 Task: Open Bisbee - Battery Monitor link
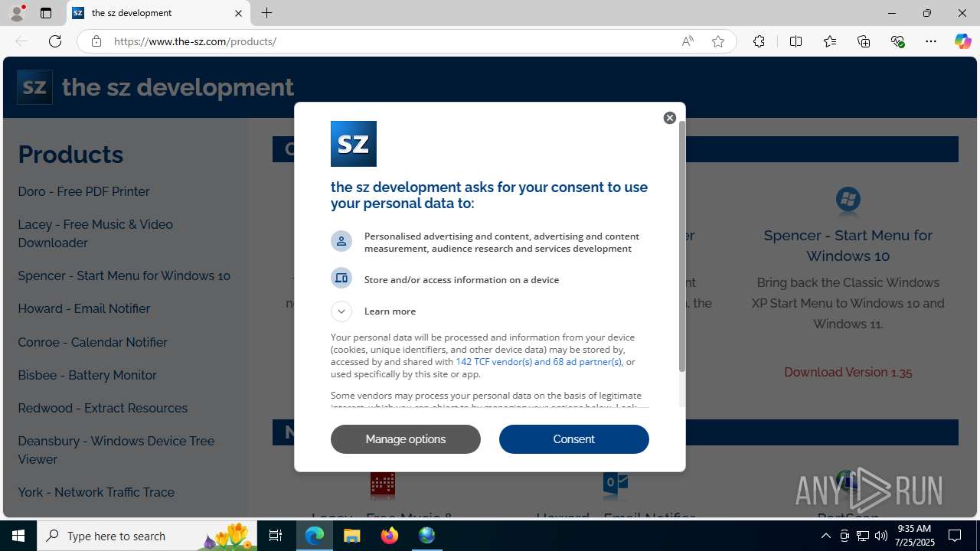pos(87,375)
